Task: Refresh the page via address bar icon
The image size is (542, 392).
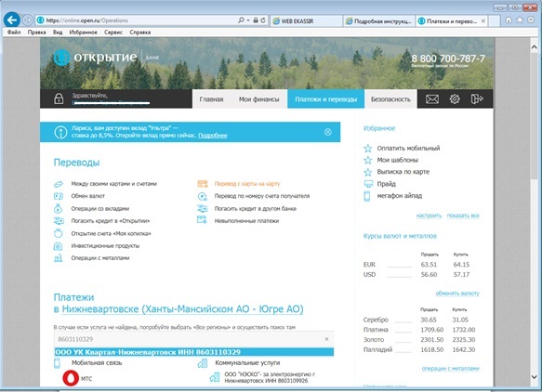Action: (x=263, y=20)
